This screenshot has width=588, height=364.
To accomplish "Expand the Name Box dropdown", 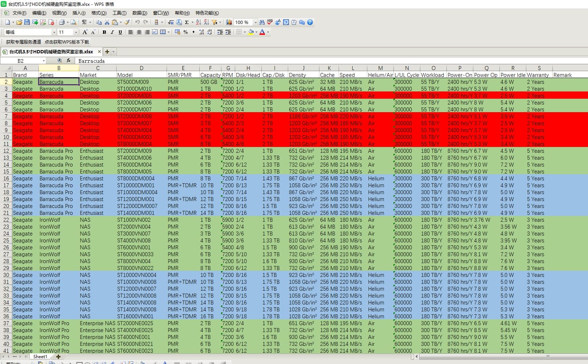I will click(x=44, y=61).
